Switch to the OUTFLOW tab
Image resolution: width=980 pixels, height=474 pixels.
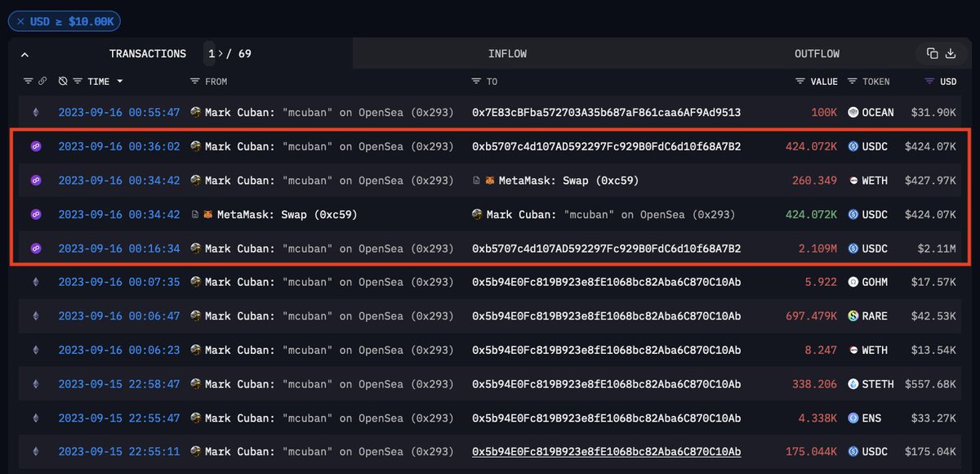point(817,53)
